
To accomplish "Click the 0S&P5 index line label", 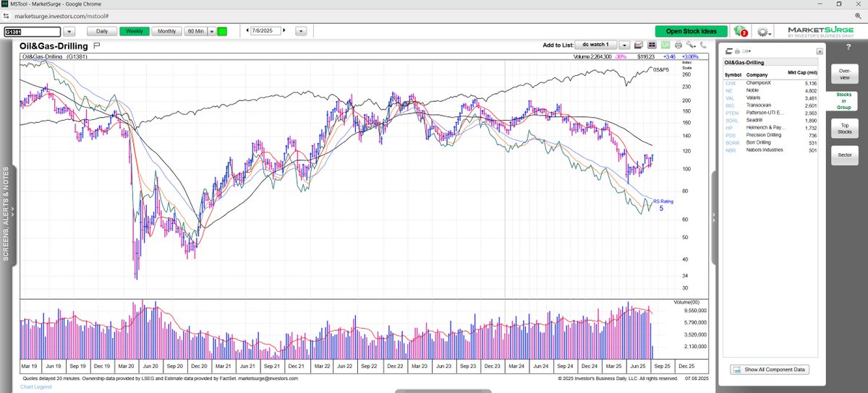I will coord(662,70).
